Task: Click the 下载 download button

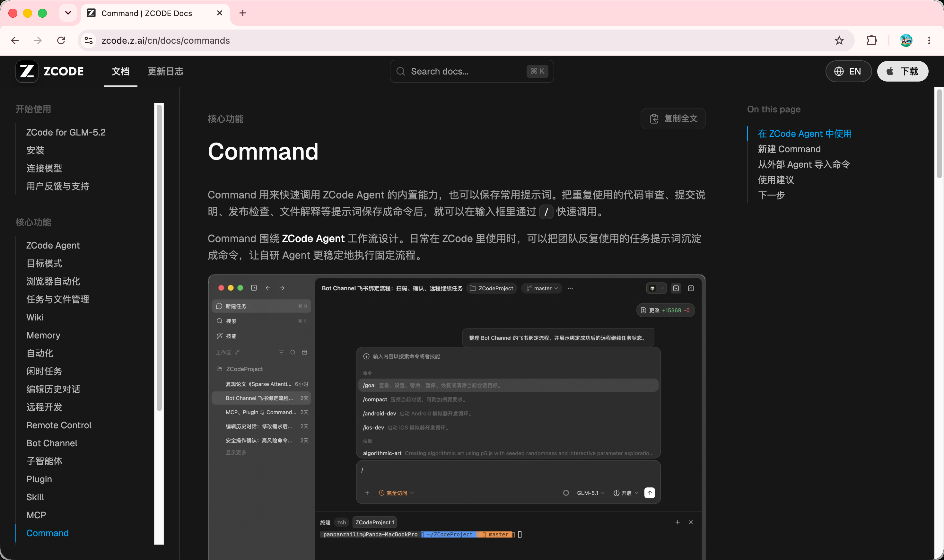Action: 903,71
